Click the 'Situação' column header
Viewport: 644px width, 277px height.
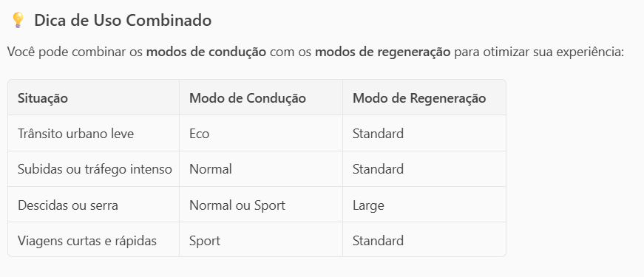tap(43, 98)
